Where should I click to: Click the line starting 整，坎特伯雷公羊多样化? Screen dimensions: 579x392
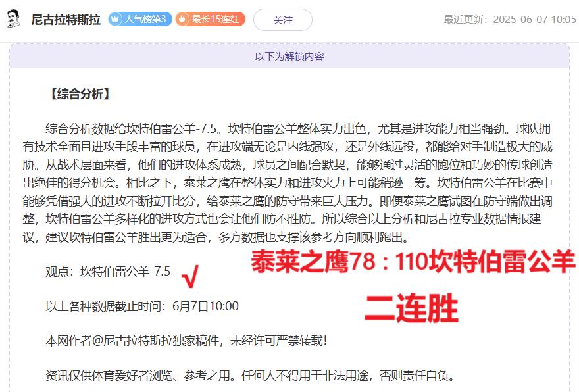(x=282, y=219)
